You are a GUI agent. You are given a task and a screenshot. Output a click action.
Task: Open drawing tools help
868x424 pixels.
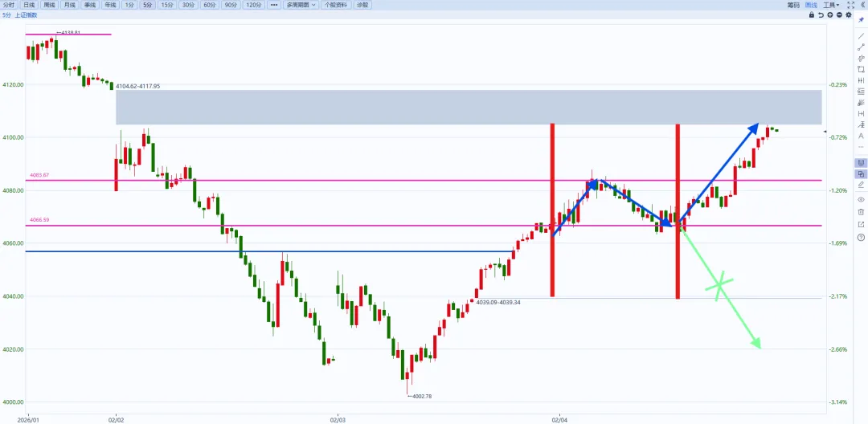coord(861,237)
